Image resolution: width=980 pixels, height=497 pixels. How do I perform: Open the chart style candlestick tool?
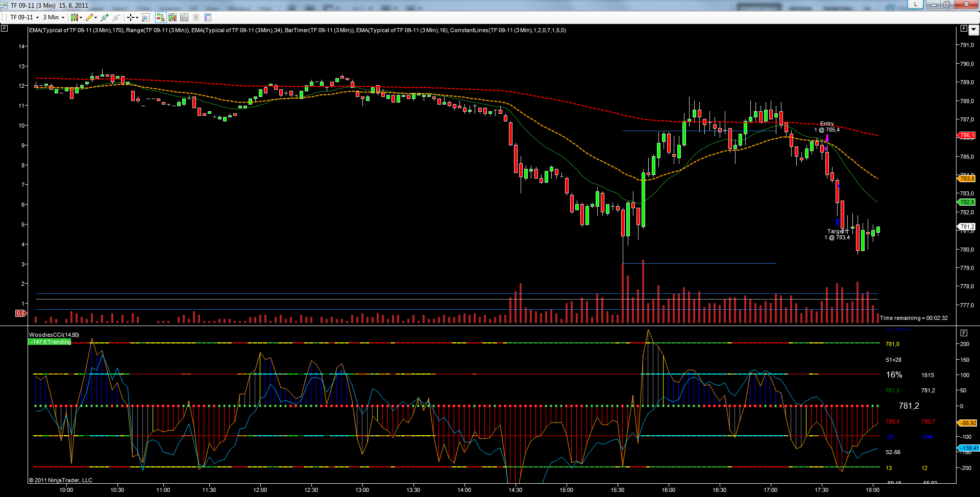coord(74,17)
